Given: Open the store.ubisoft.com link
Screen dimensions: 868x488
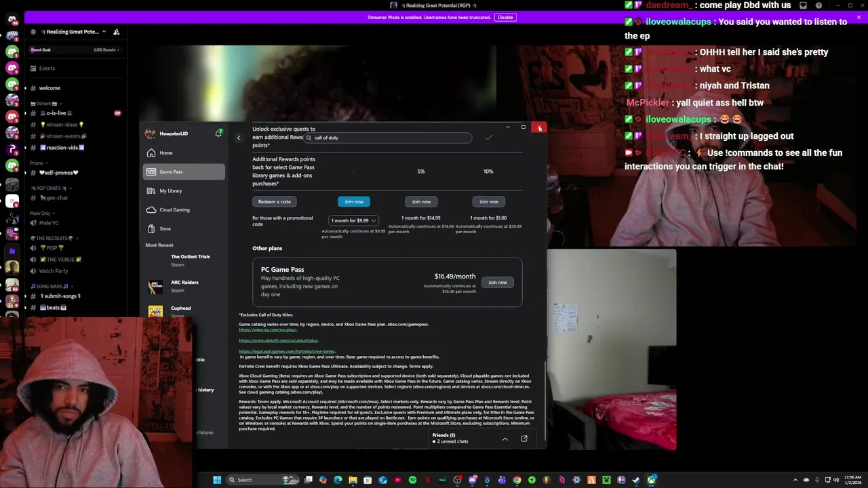Looking at the screenshot, I should [x=278, y=340].
